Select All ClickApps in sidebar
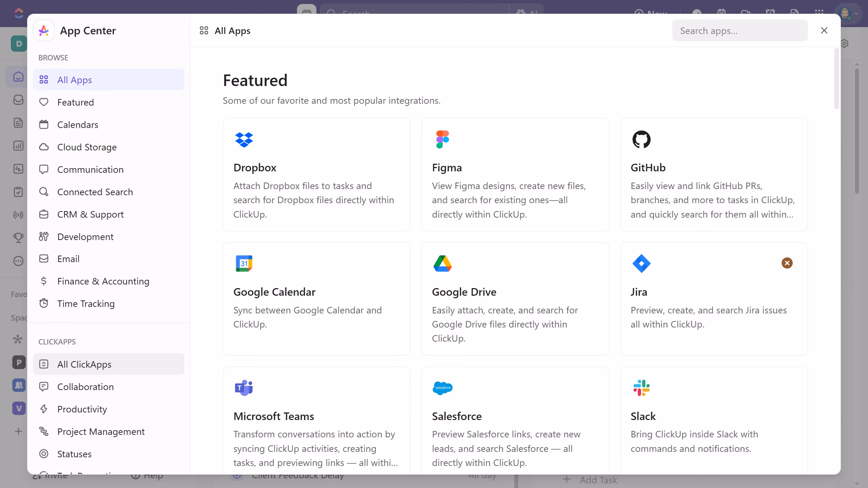Viewport: 868px width, 488px height. pos(109,364)
